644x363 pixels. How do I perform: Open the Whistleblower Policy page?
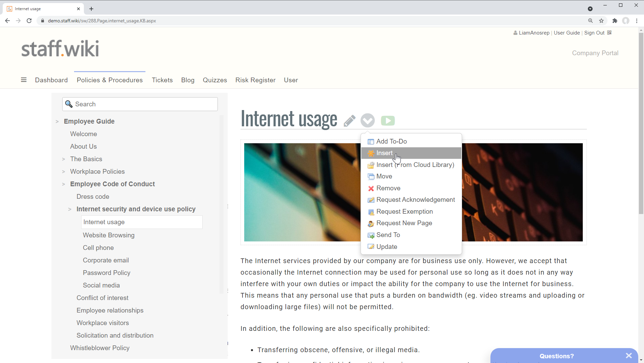100,348
